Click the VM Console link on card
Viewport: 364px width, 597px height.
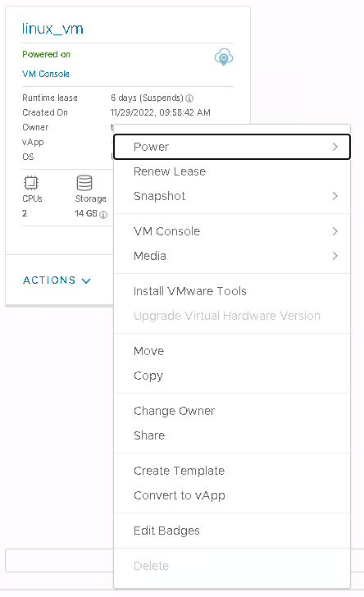[46, 74]
